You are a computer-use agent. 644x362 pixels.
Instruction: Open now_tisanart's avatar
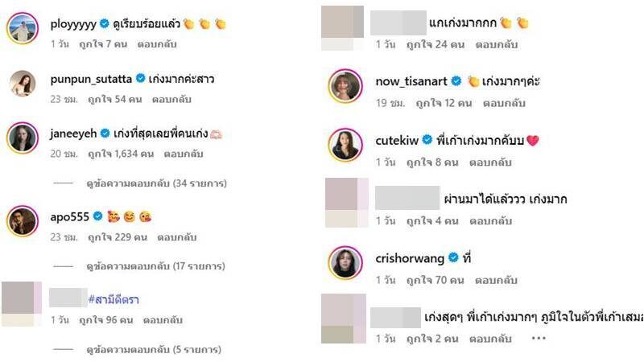tap(345, 86)
